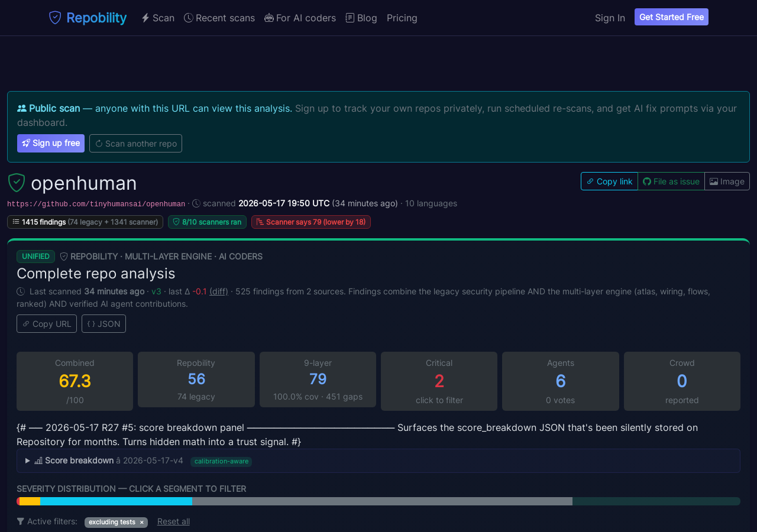Image resolution: width=757 pixels, height=532 pixels.
Task: Click the people icon beside Public scan
Action: coord(22,108)
